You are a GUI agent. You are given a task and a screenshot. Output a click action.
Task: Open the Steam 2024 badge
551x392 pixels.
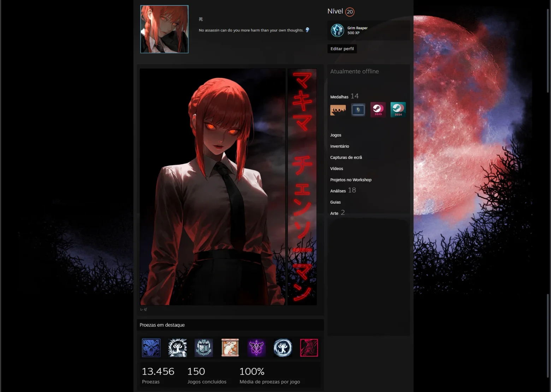click(398, 110)
